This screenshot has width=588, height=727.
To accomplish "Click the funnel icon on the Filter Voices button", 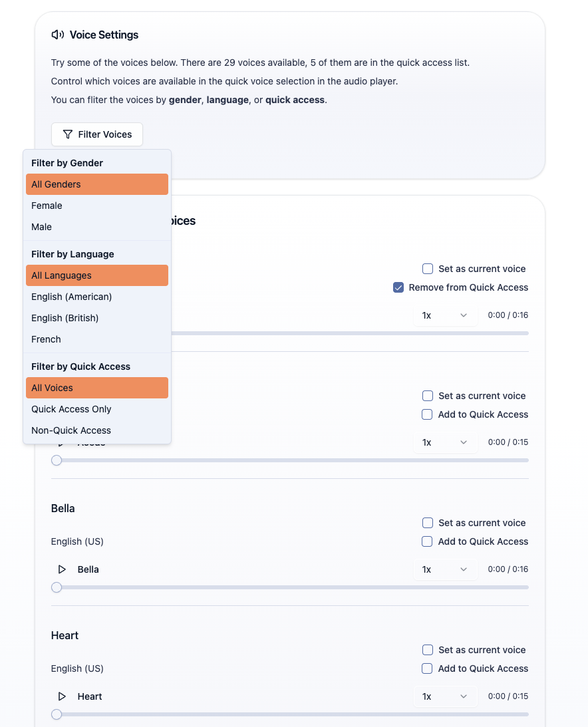I will [x=67, y=134].
